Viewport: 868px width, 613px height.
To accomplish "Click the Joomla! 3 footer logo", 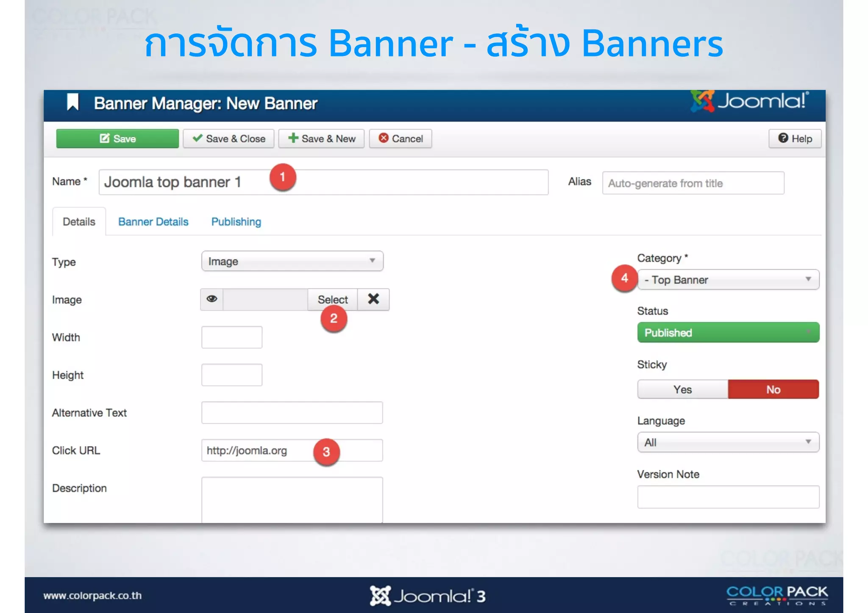I will coord(427,596).
